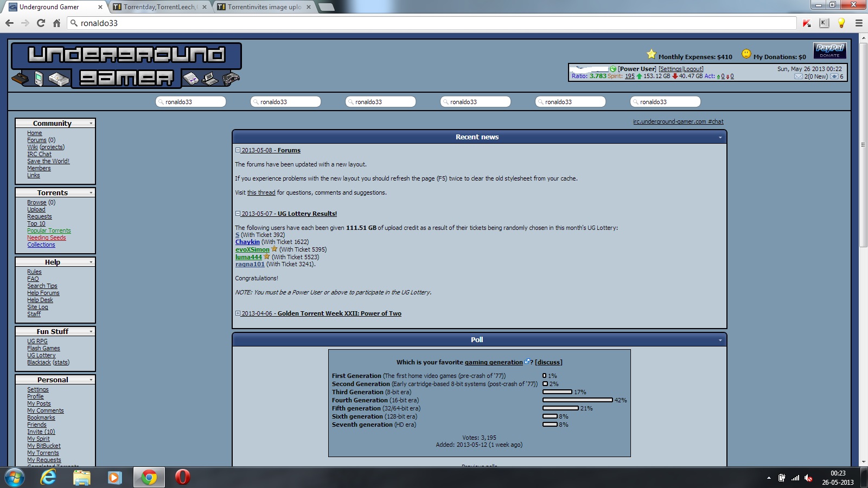The width and height of the screenshot is (868, 488).
Task: Open the Needing Seeds link
Action: click(47, 237)
